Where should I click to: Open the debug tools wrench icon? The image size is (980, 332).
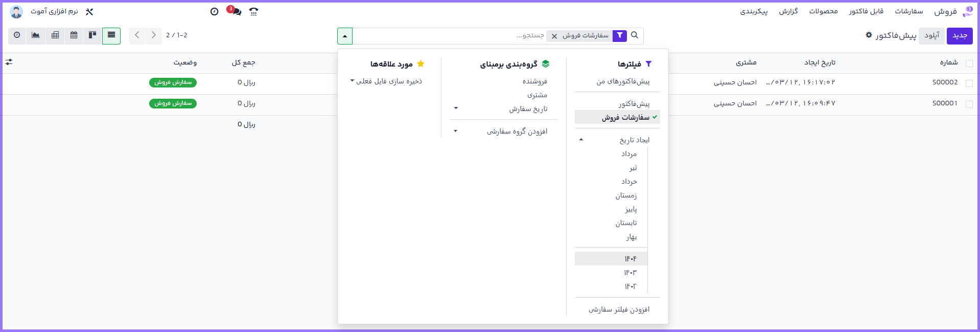(89, 11)
